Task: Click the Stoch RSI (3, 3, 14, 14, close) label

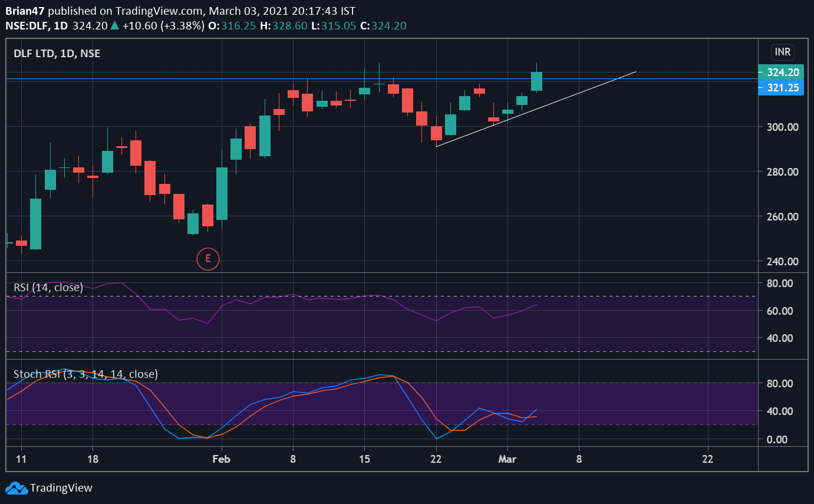Action: coord(85,374)
